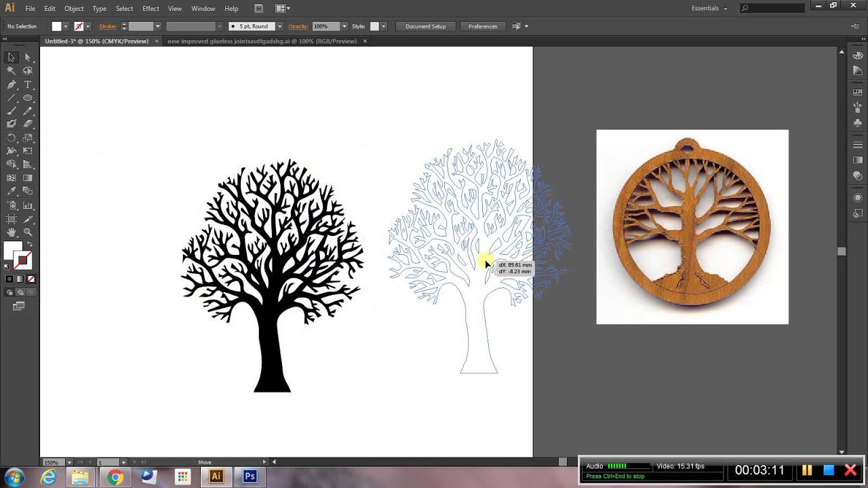
Task: Open the Essentials workspace switcher
Action: 709,8
